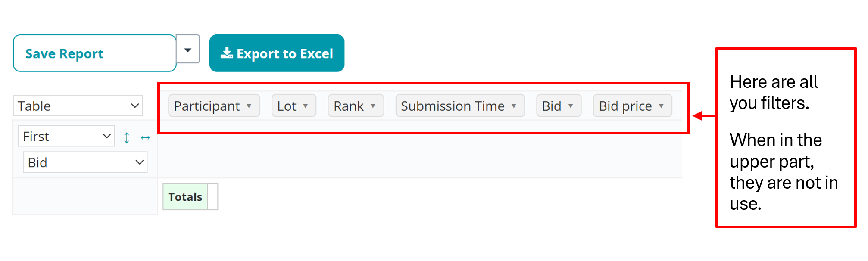
Task: Open the First aggregator dropdown
Action: click(66, 137)
